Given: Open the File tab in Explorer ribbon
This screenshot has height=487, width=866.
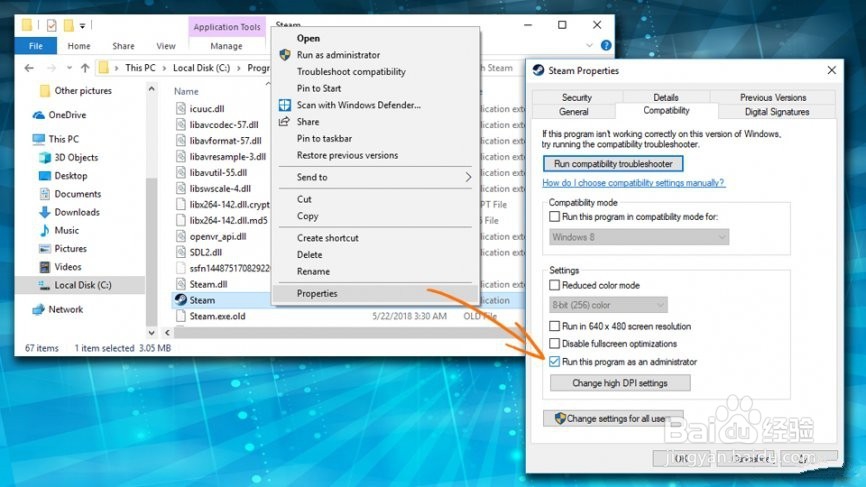Looking at the screenshot, I should (x=36, y=46).
